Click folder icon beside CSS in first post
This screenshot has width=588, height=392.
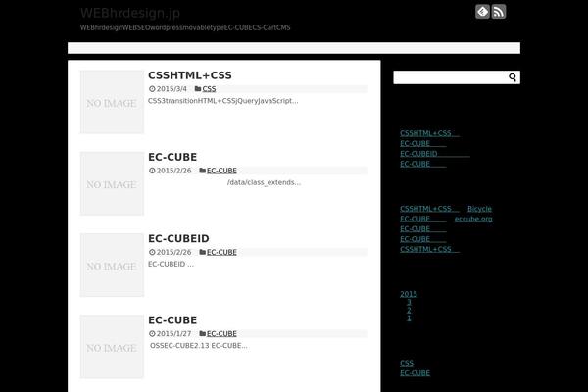pyautogui.click(x=198, y=89)
